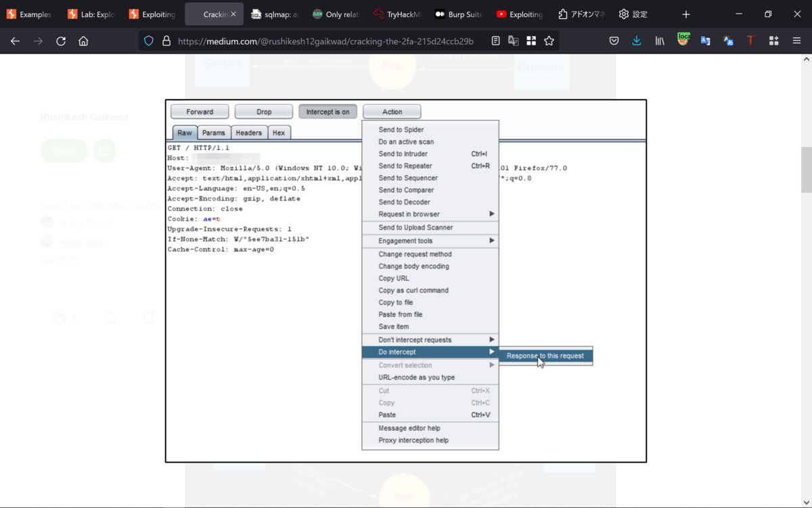
Task: Open the downloads panel
Action: [x=637, y=41]
